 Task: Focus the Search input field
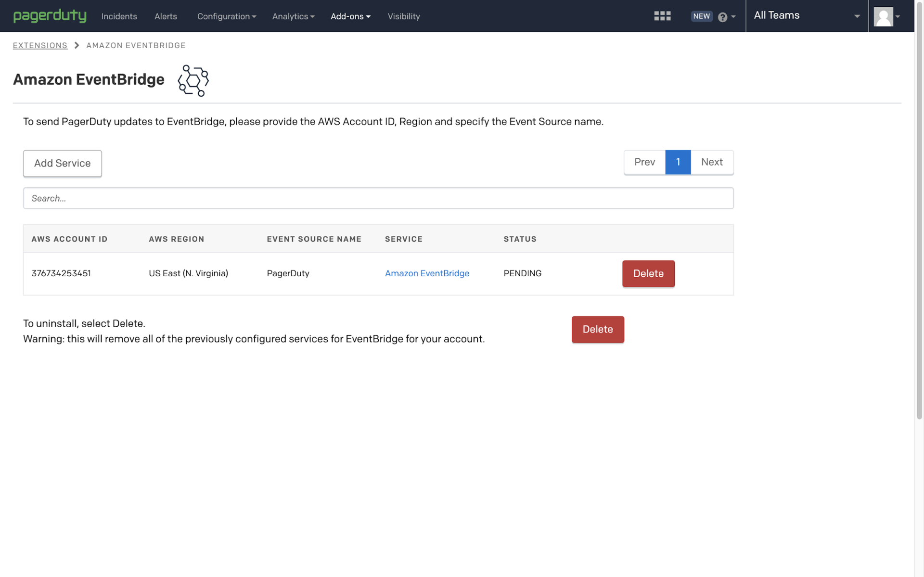(x=378, y=198)
